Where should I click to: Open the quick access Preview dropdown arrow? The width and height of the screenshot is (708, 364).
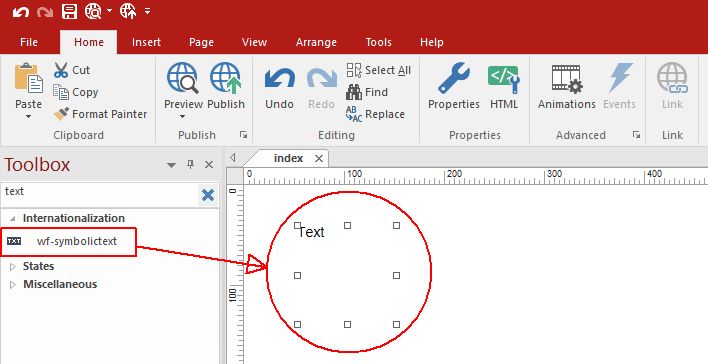point(109,11)
